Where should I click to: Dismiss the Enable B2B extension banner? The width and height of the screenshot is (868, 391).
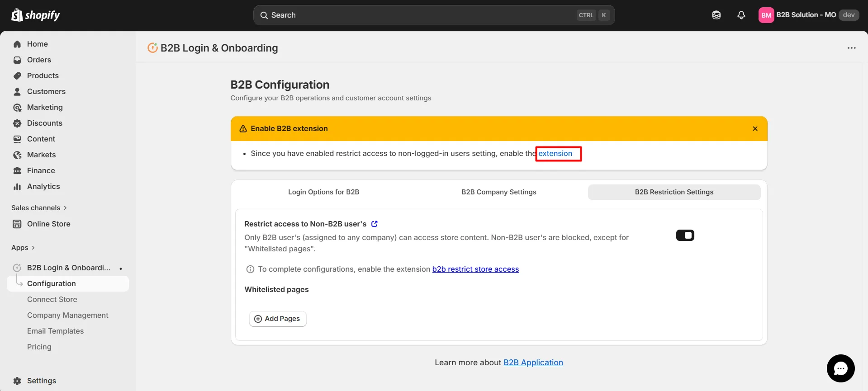pyautogui.click(x=755, y=128)
